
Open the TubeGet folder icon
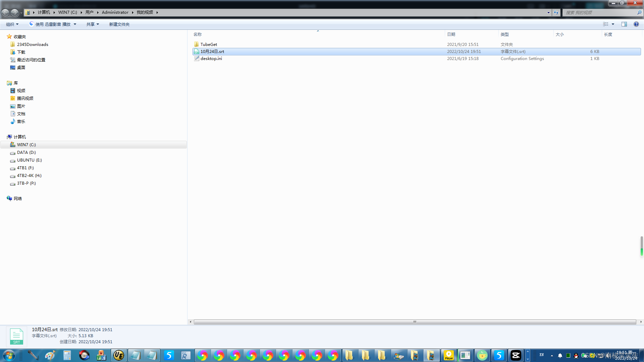pyautogui.click(x=196, y=44)
